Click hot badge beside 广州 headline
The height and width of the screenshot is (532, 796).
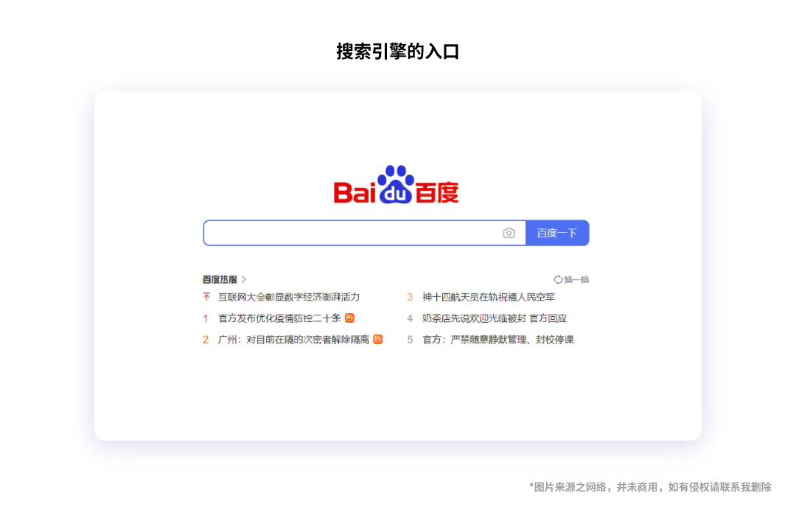pyautogui.click(x=377, y=339)
